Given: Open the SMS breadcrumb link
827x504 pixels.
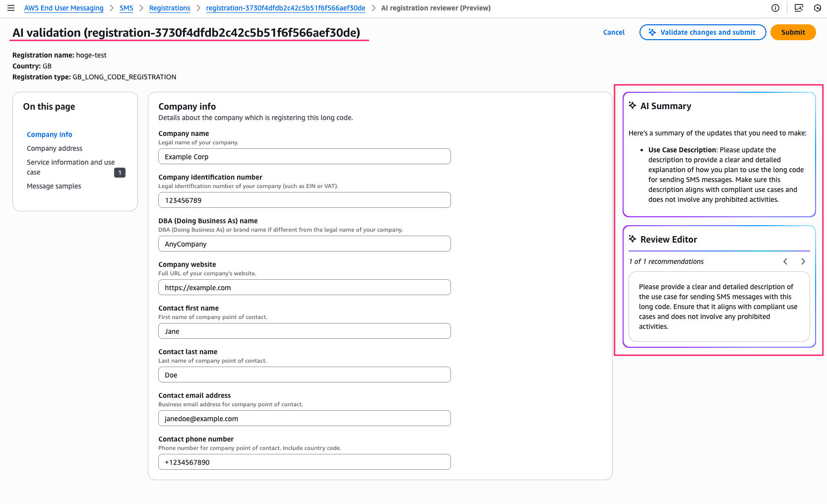Looking at the screenshot, I should pos(126,8).
